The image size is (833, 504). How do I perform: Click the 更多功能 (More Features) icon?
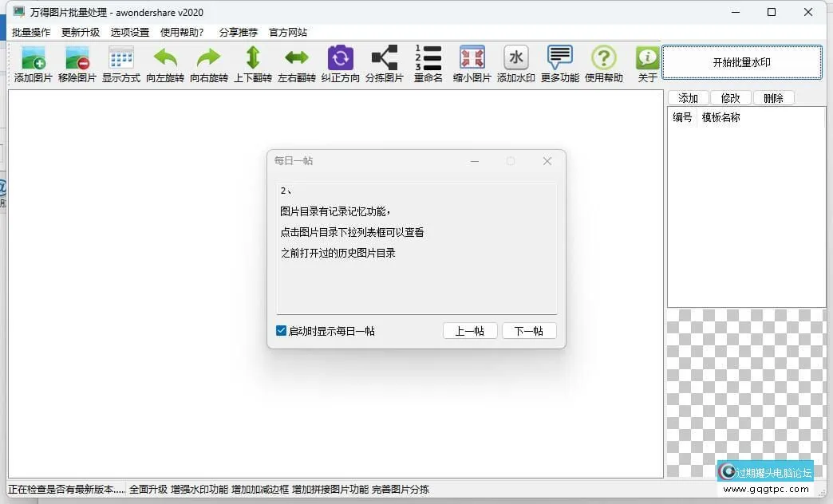[x=559, y=64]
